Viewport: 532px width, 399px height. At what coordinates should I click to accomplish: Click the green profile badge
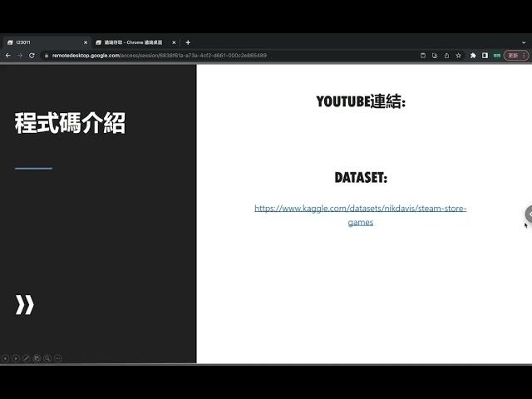click(497, 56)
